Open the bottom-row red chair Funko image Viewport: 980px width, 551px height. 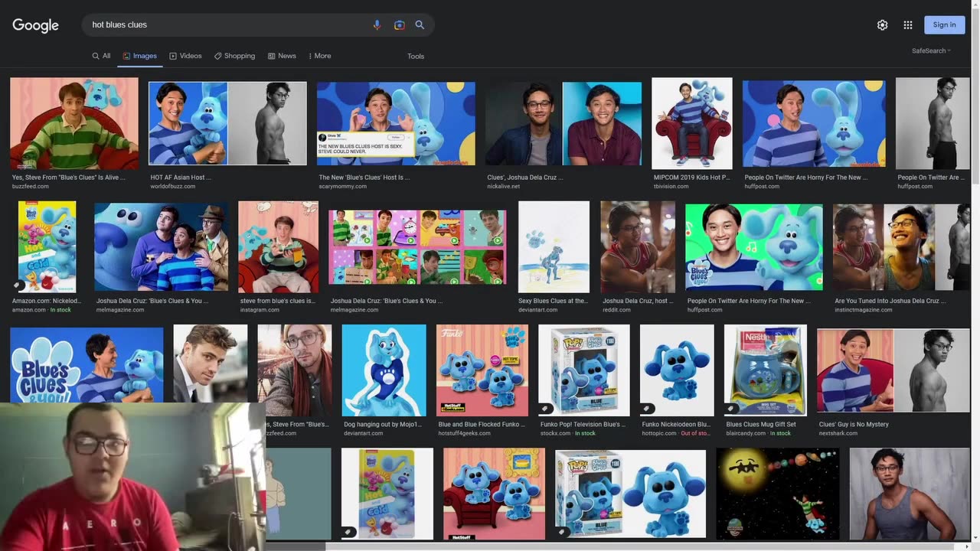tap(495, 494)
